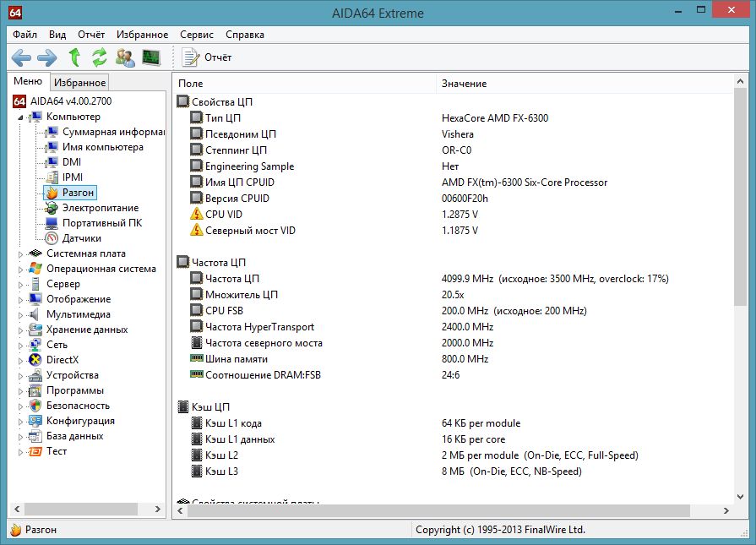Click the Программы icon in the tree
The width and height of the screenshot is (756, 545).
pos(35,390)
